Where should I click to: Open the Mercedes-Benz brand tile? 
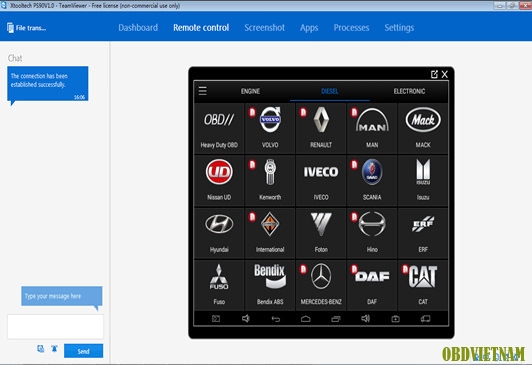[321, 285]
